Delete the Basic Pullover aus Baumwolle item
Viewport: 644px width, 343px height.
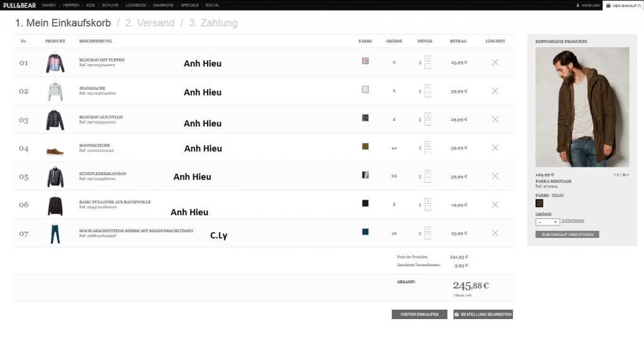[495, 205]
